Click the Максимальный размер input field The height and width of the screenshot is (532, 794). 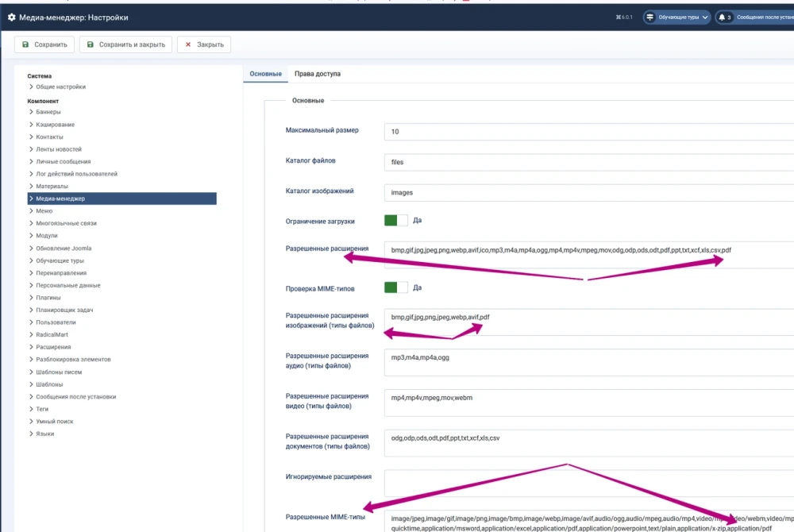point(588,132)
